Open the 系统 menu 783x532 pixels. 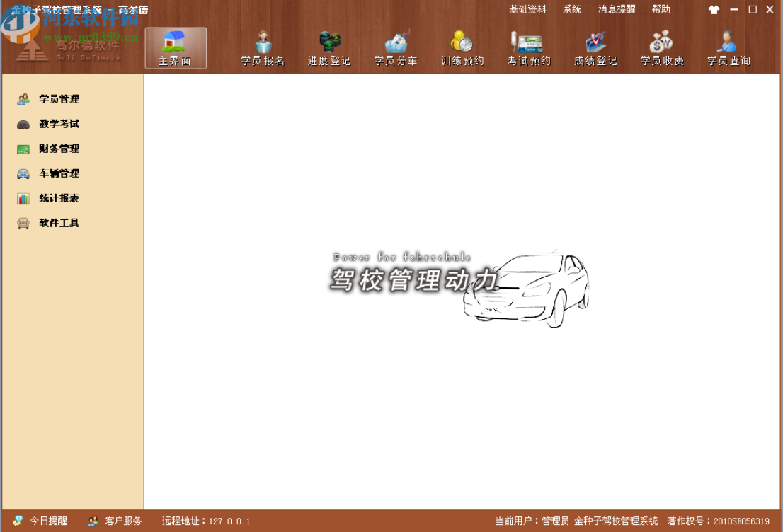pyautogui.click(x=572, y=9)
